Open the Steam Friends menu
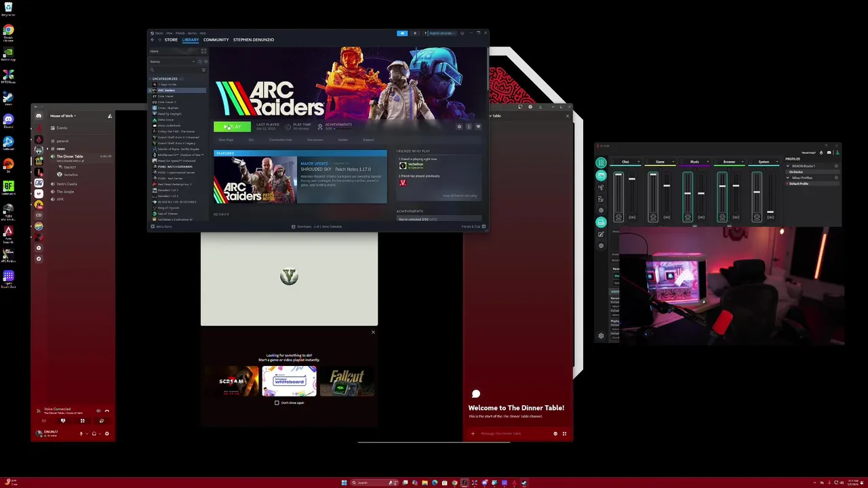This screenshot has height=488, width=868. pyautogui.click(x=180, y=33)
